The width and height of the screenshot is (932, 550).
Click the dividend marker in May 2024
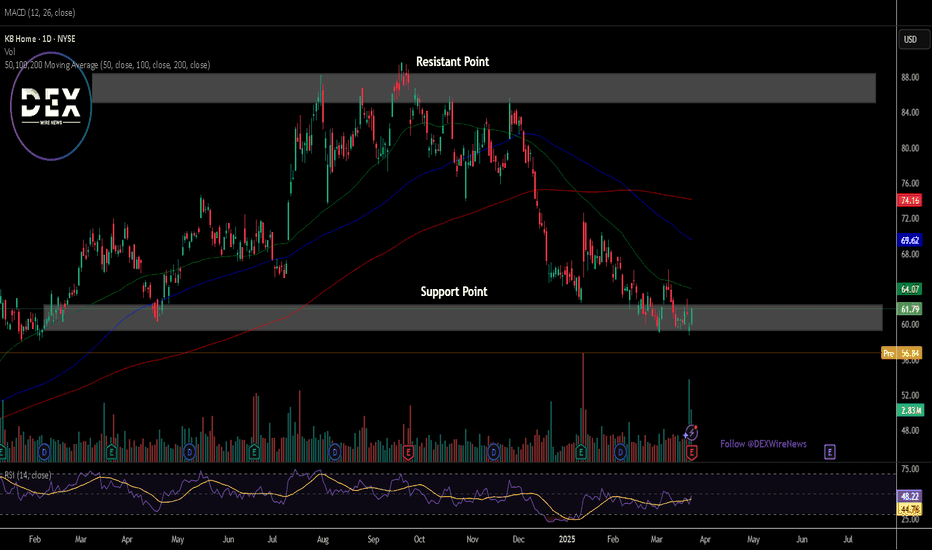click(x=190, y=452)
